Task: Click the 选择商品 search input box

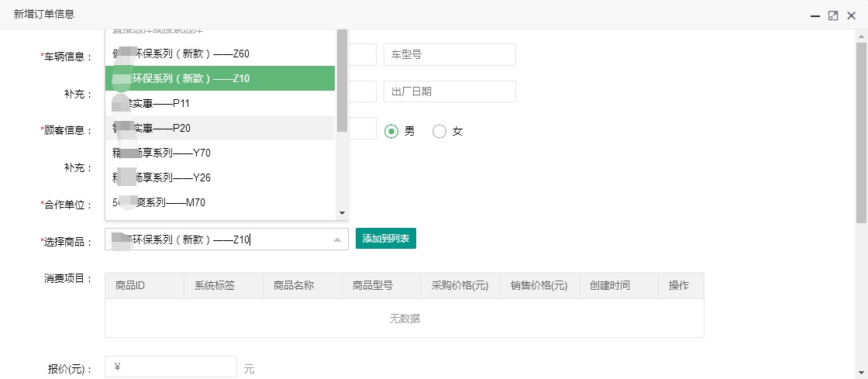Action: click(217, 240)
